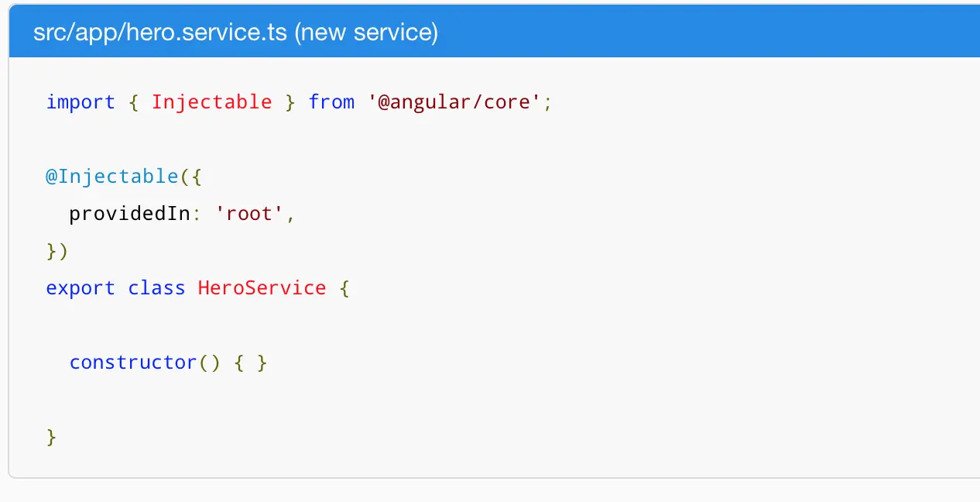Click the parentheses after constructor
Screen dimensions: 980x502
point(209,363)
